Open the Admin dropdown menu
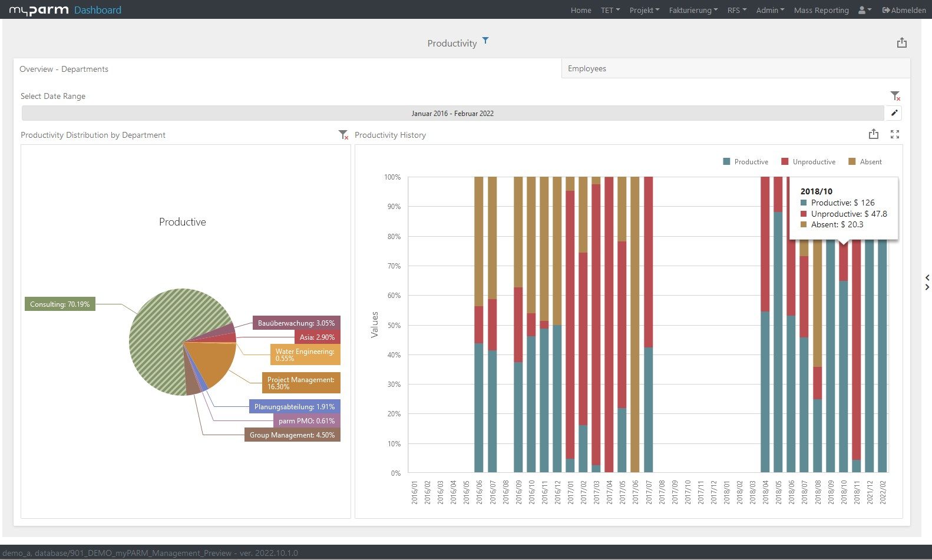Screen dimensions: 932x560 770,10
